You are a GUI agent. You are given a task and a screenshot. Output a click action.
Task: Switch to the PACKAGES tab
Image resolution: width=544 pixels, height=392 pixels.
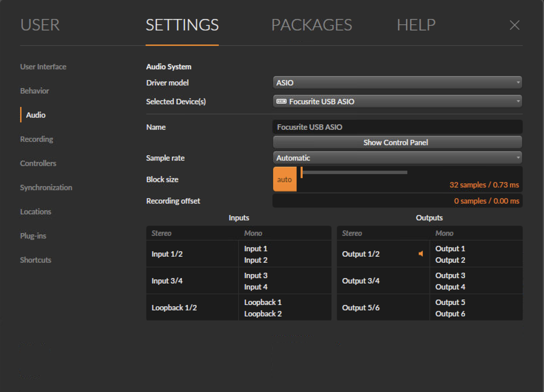pos(311,26)
